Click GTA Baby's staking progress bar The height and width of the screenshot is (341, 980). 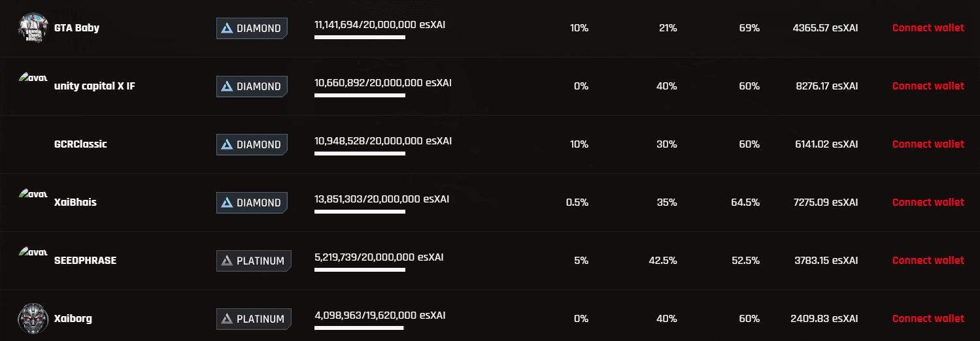tap(360, 37)
